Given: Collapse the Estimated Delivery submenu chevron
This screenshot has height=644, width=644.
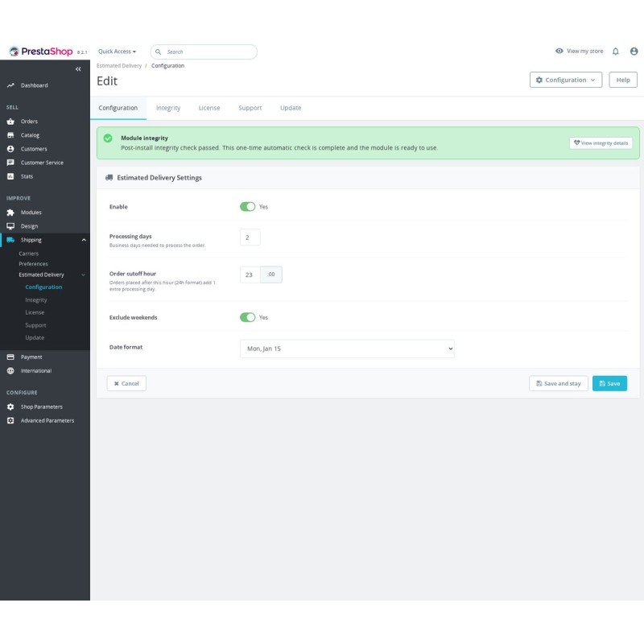Looking at the screenshot, I should tap(84, 275).
